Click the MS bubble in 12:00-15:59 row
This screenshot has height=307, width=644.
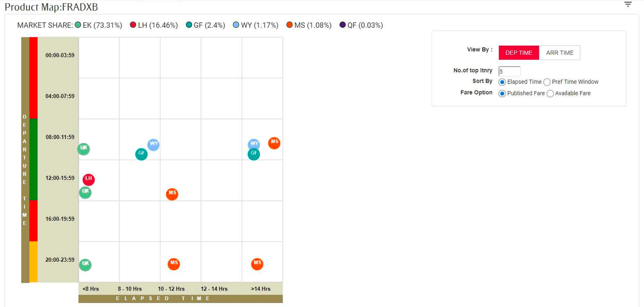click(172, 194)
